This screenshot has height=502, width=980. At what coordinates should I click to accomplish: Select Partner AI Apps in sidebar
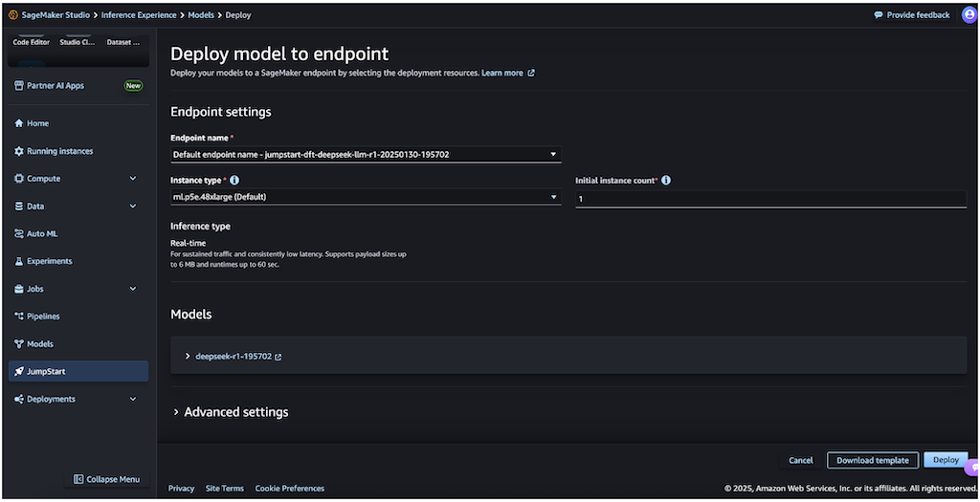coord(56,86)
